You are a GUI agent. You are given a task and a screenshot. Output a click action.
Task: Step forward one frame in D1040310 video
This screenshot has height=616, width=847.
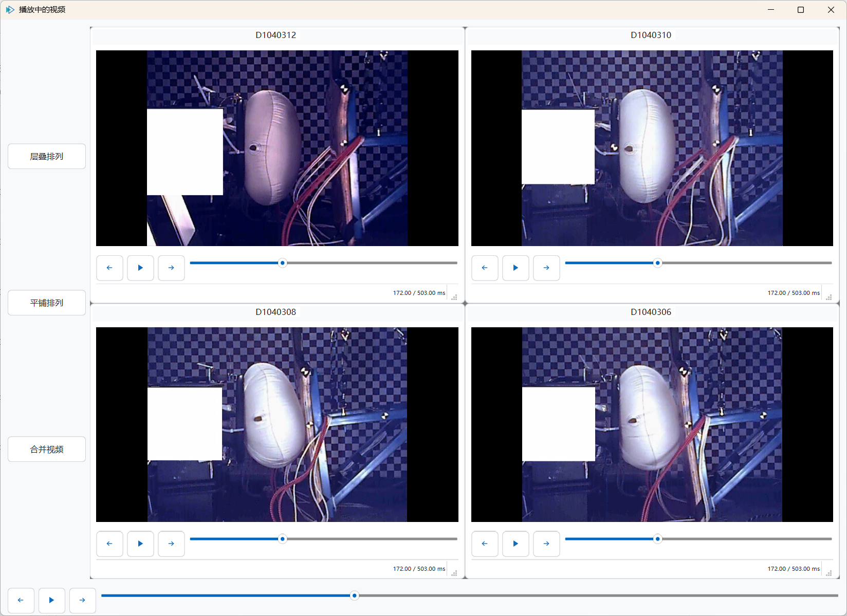[x=546, y=268]
